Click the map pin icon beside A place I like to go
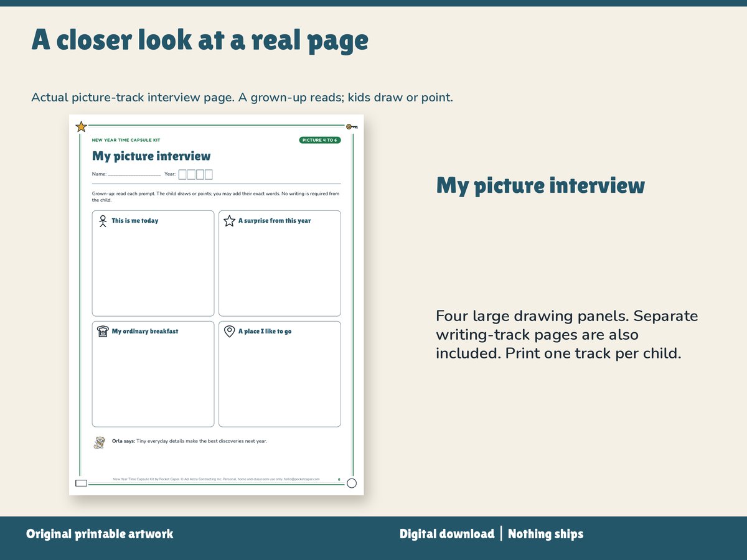The width and height of the screenshot is (747, 560). (229, 332)
